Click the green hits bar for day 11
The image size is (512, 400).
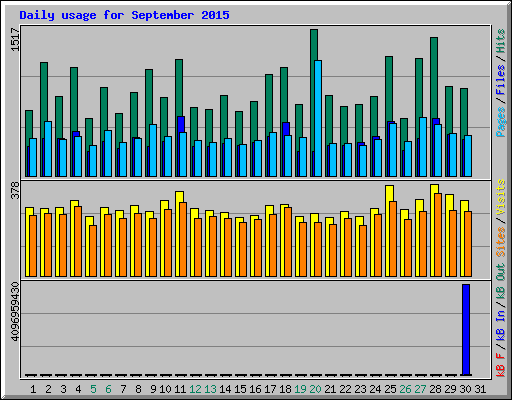[179, 88]
